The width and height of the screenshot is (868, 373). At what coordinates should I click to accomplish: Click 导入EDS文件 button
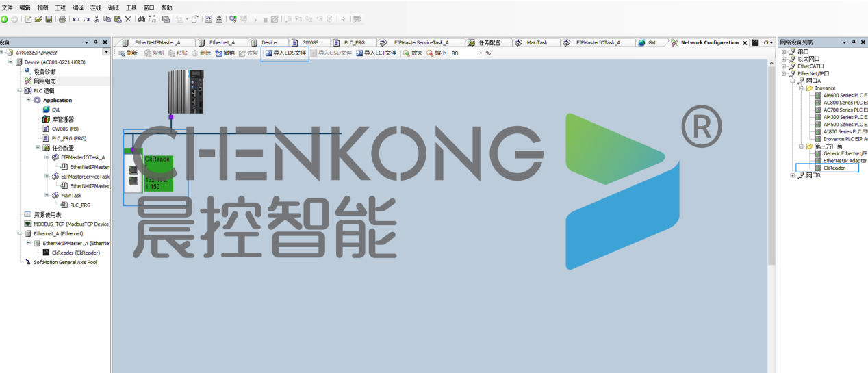click(285, 53)
